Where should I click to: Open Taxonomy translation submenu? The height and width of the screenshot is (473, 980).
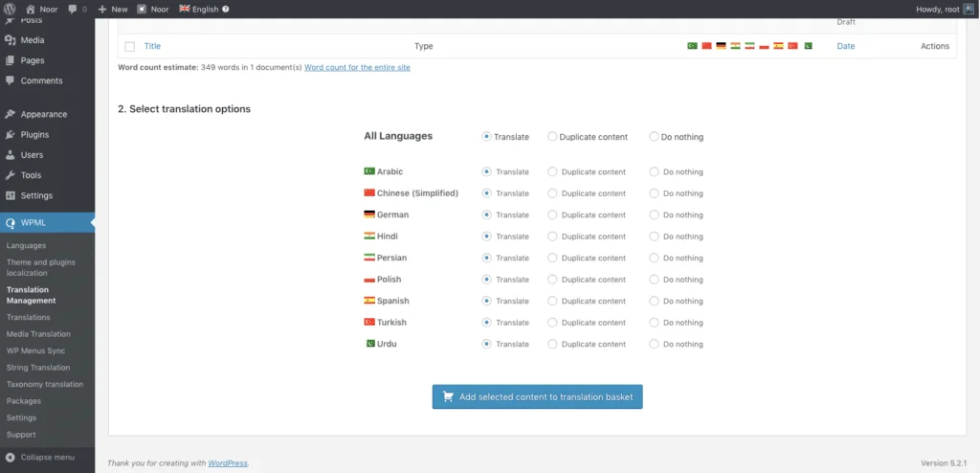[x=44, y=384]
